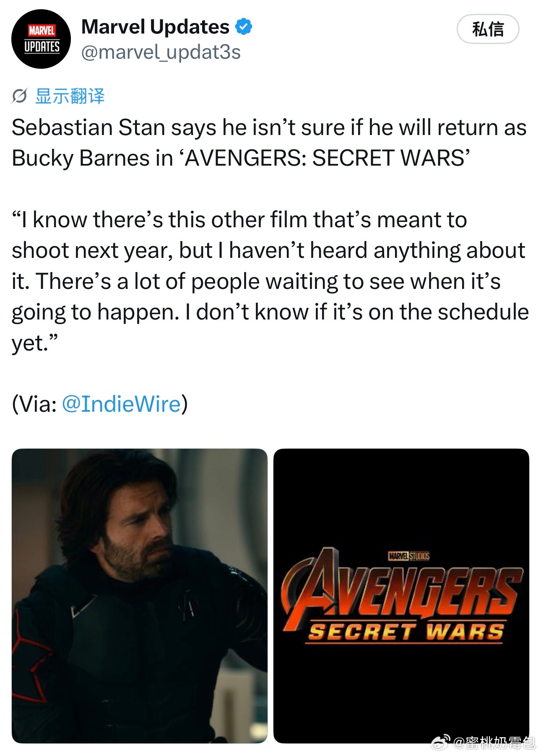Viewport: 541px width, 756px height.
Task: Open the @IndieWire mention link
Action: [x=121, y=404]
